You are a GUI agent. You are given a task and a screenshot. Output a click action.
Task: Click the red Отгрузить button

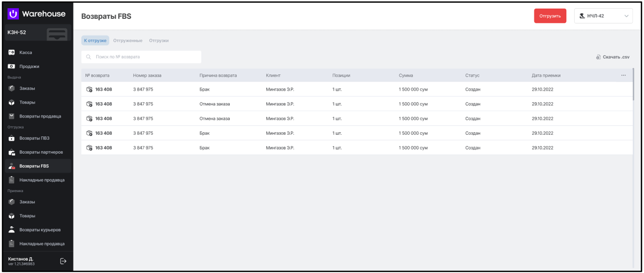point(550,16)
